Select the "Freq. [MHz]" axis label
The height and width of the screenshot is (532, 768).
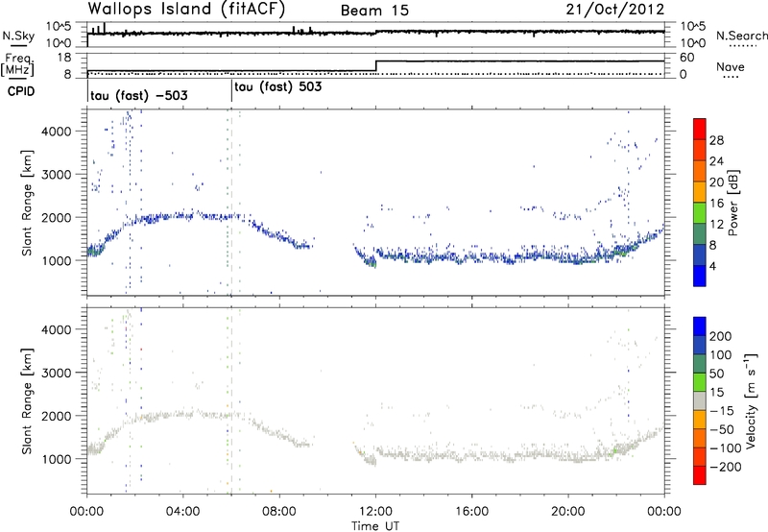(x=17, y=65)
